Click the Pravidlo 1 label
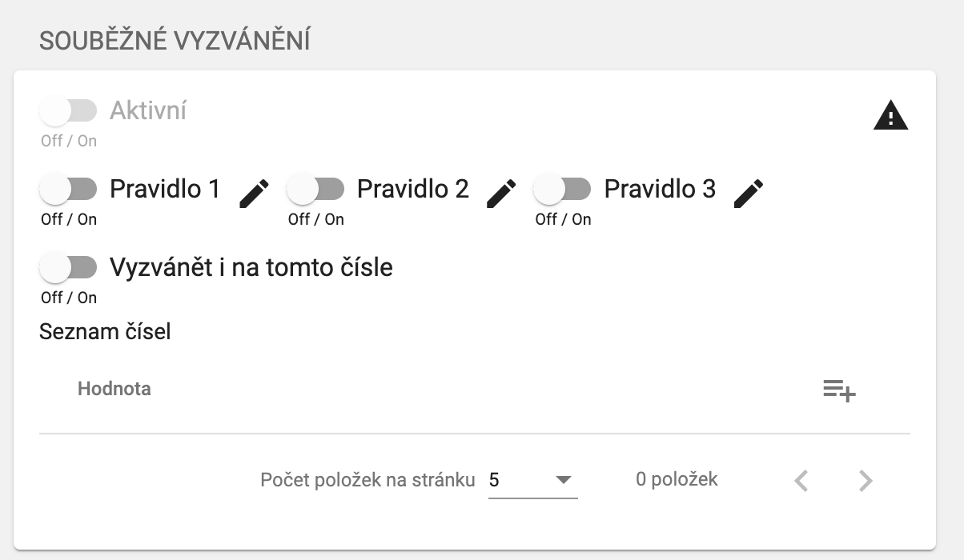The width and height of the screenshot is (964, 560). pyautogui.click(x=164, y=189)
